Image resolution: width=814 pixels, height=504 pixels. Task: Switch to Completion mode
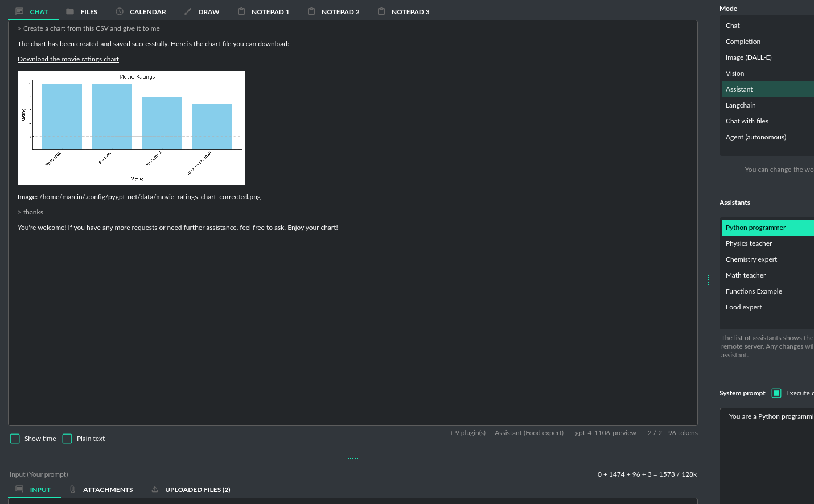pyautogui.click(x=743, y=41)
